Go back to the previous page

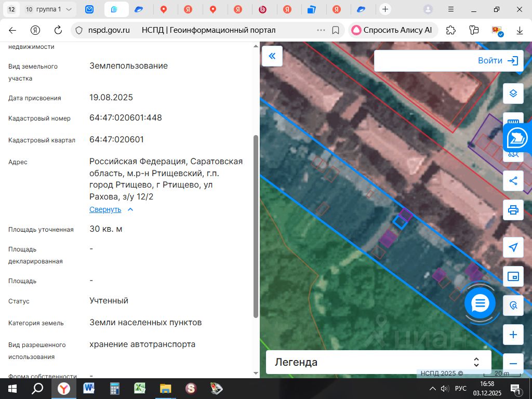click(12, 30)
